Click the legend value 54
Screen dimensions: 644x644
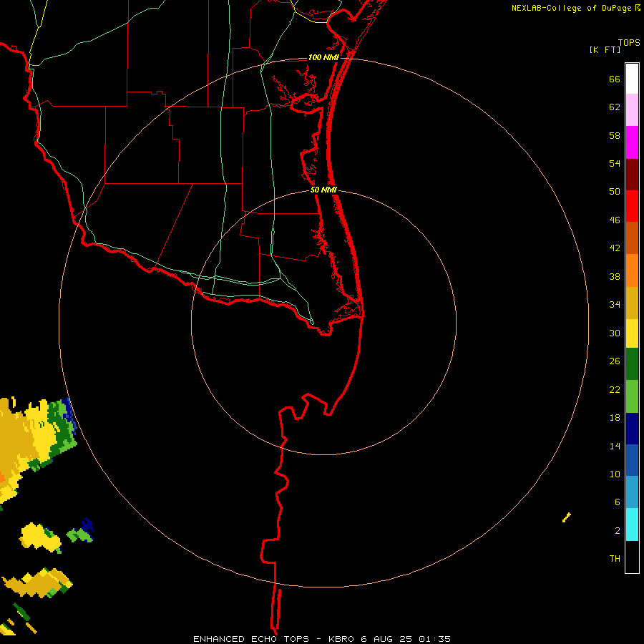(x=615, y=163)
